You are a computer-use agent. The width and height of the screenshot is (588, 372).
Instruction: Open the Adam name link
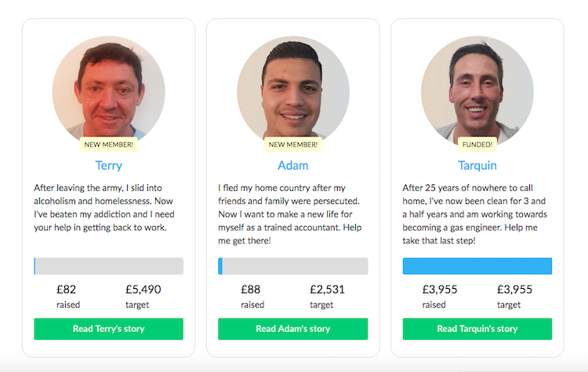(292, 166)
